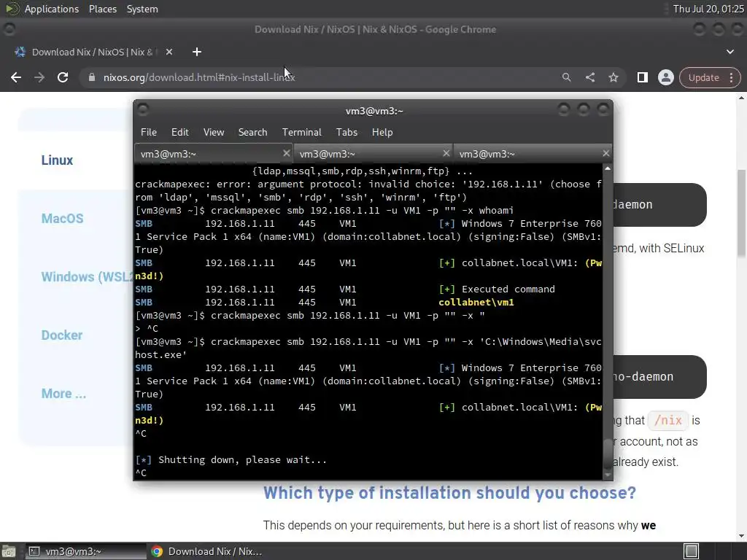Open Chrome's three-dot menu
The height and width of the screenshot is (560, 747).
(731, 77)
